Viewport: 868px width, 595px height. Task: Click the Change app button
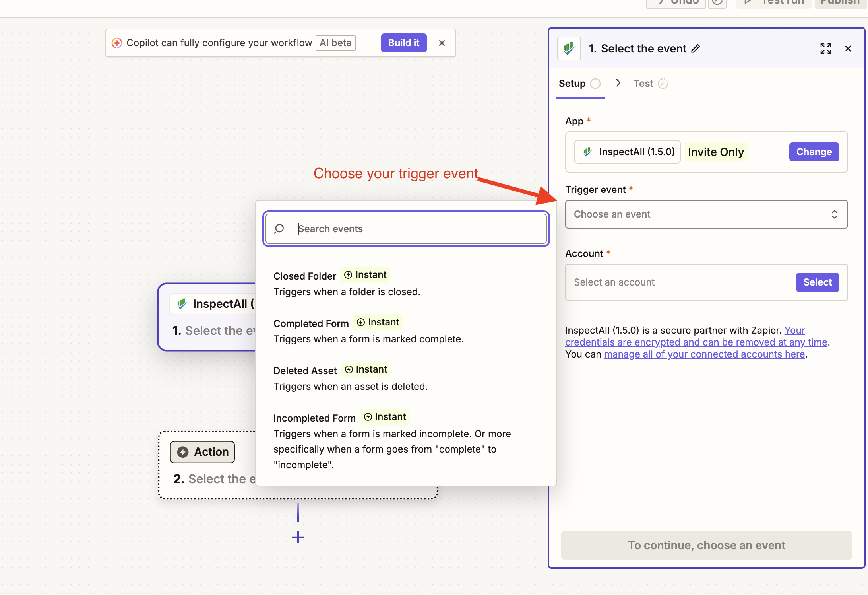coord(814,152)
